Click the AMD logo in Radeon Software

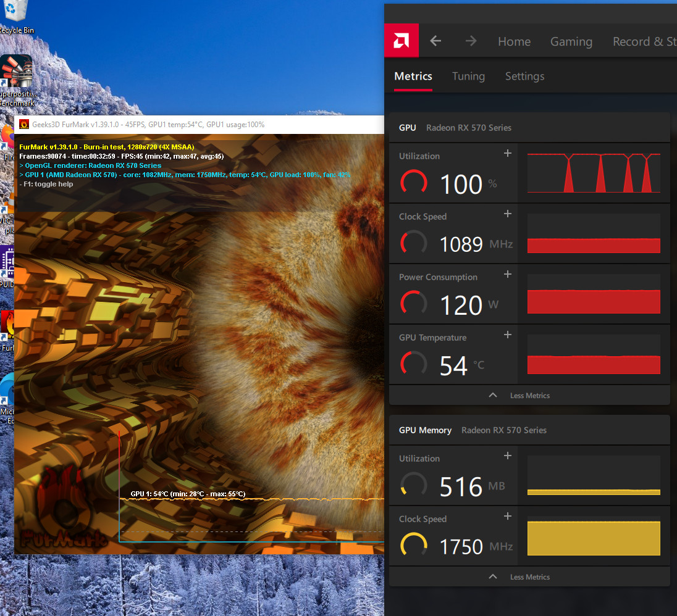tap(401, 41)
